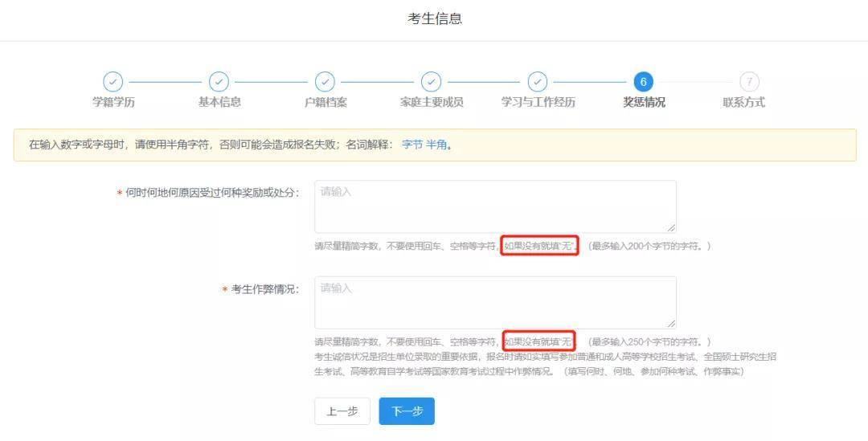
Task: Switch to the 家庭主要成员 step label
Action: (432, 102)
